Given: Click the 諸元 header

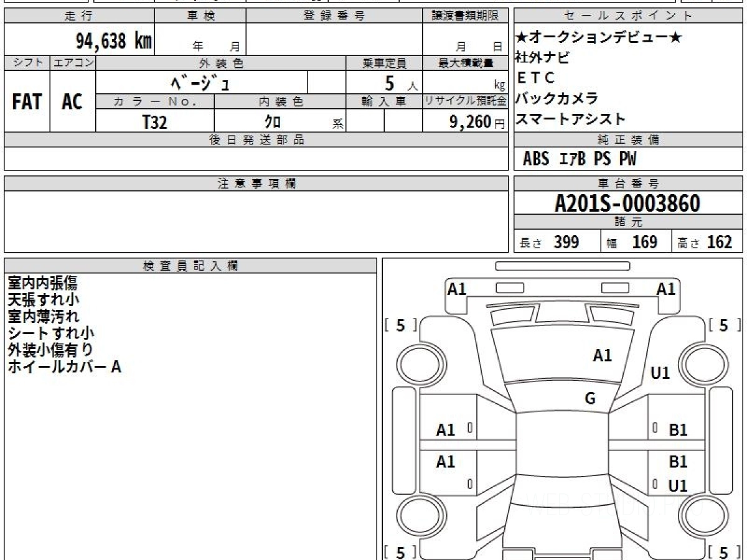Looking at the screenshot, I should [629, 222].
